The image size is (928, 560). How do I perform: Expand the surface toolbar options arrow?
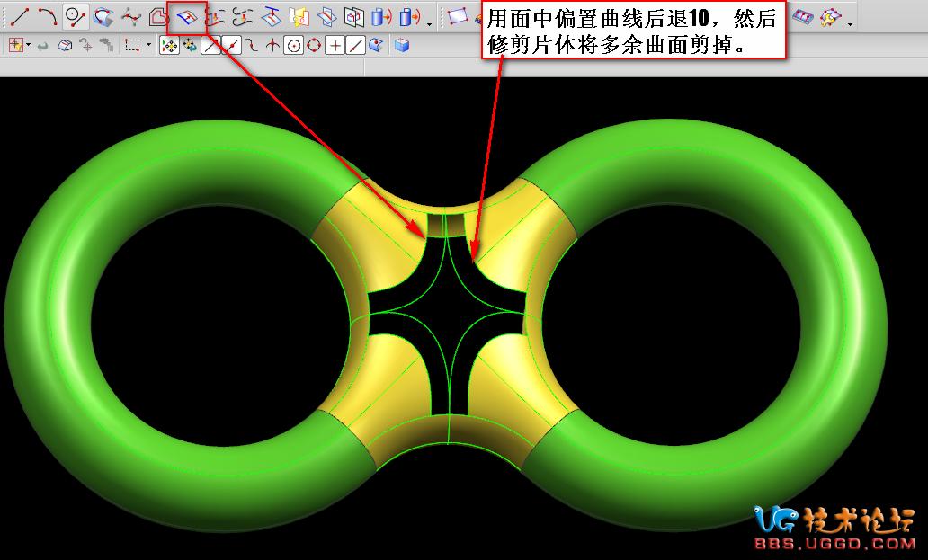[850, 23]
